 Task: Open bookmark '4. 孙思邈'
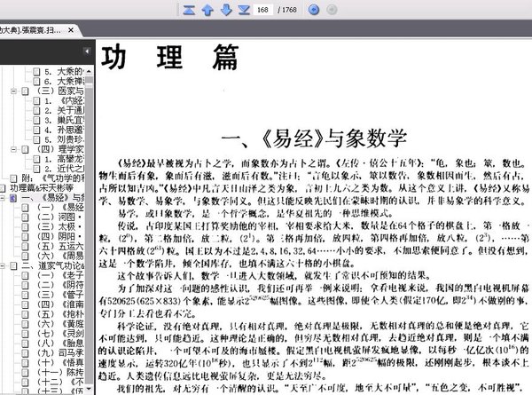click(x=64, y=130)
